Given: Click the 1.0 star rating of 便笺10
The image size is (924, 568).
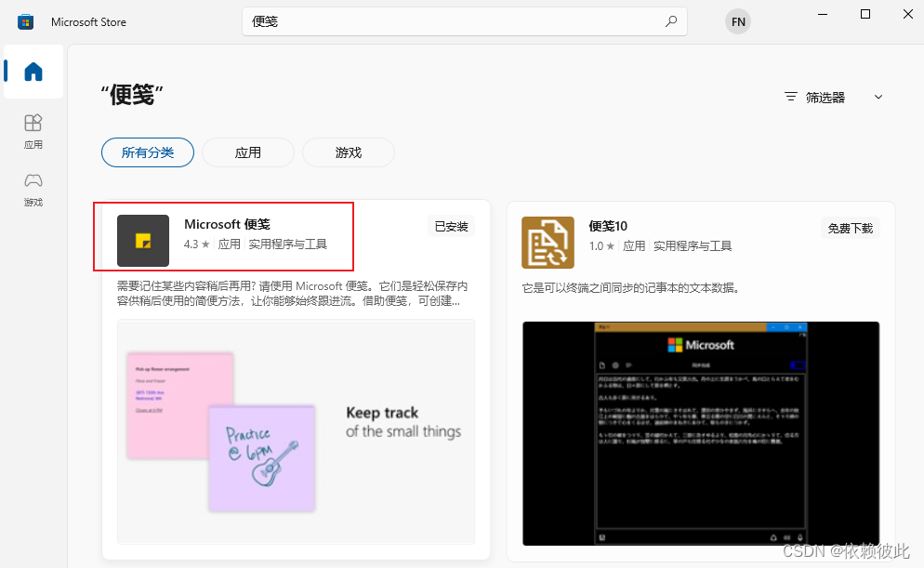Looking at the screenshot, I should [601, 245].
